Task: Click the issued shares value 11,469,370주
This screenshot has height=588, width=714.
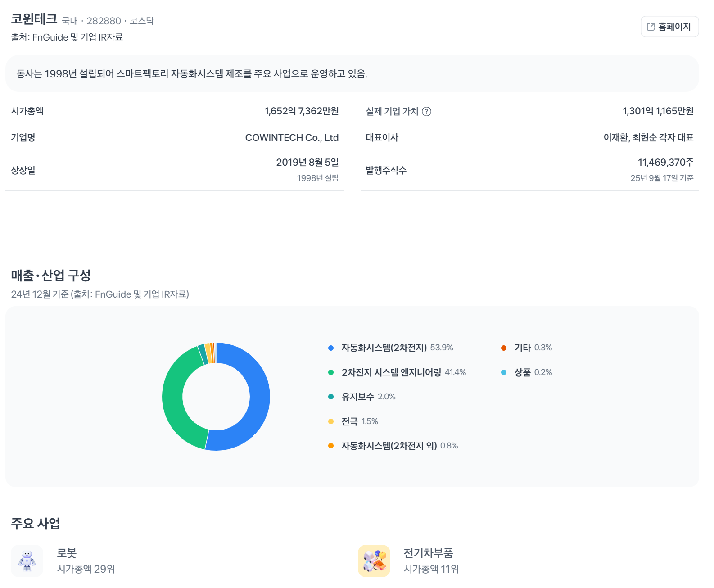Action: (665, 163)
